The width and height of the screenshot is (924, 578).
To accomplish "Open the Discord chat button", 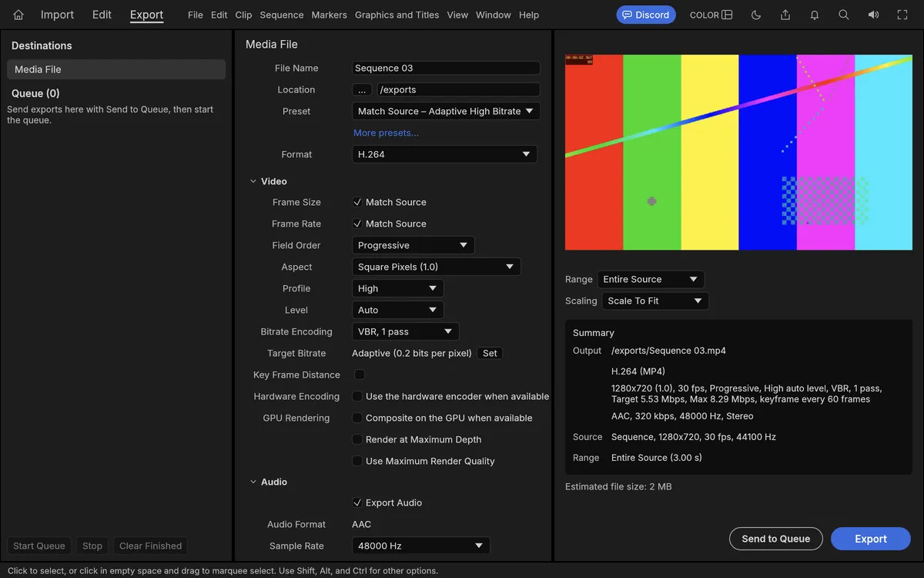I will point(646,15).
